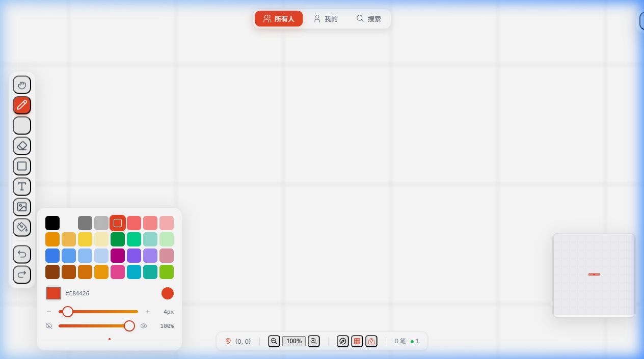Select the Hand pan tool

coord(22,85)
